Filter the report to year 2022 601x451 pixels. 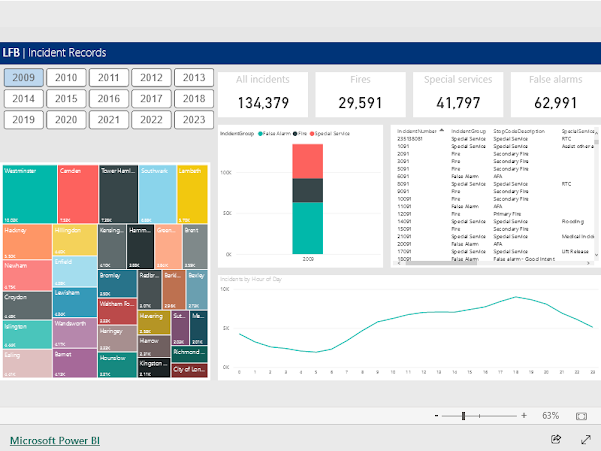[x=151, y=120]
